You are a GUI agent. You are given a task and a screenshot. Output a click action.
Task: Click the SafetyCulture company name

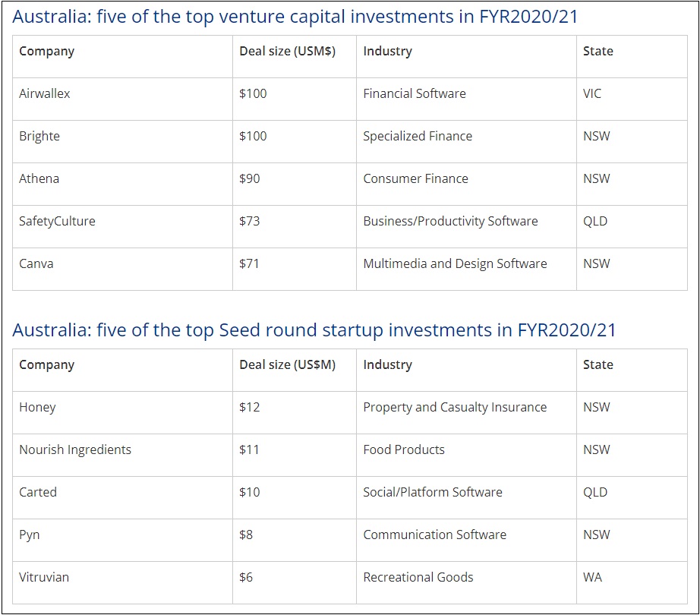tap(58, 222)
